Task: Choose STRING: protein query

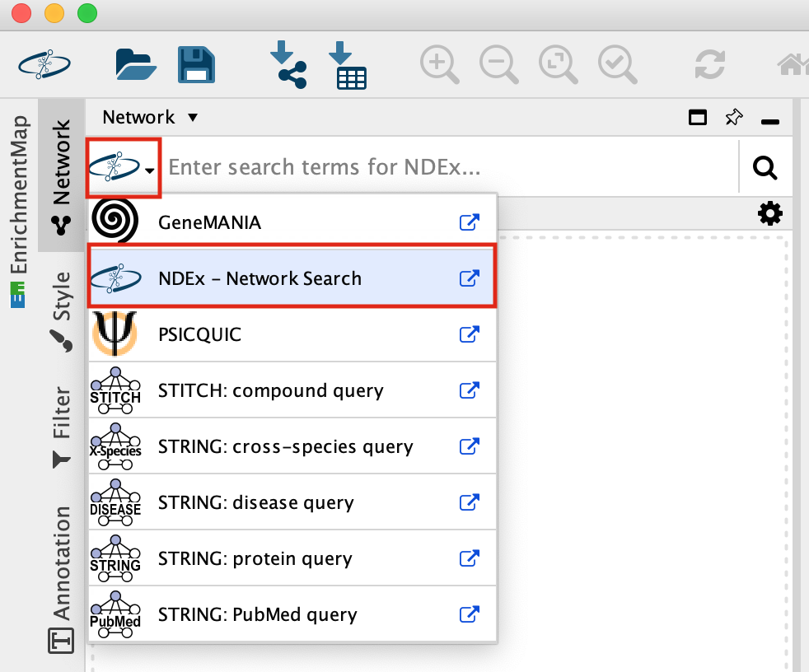Action: (x=255, y=559)
